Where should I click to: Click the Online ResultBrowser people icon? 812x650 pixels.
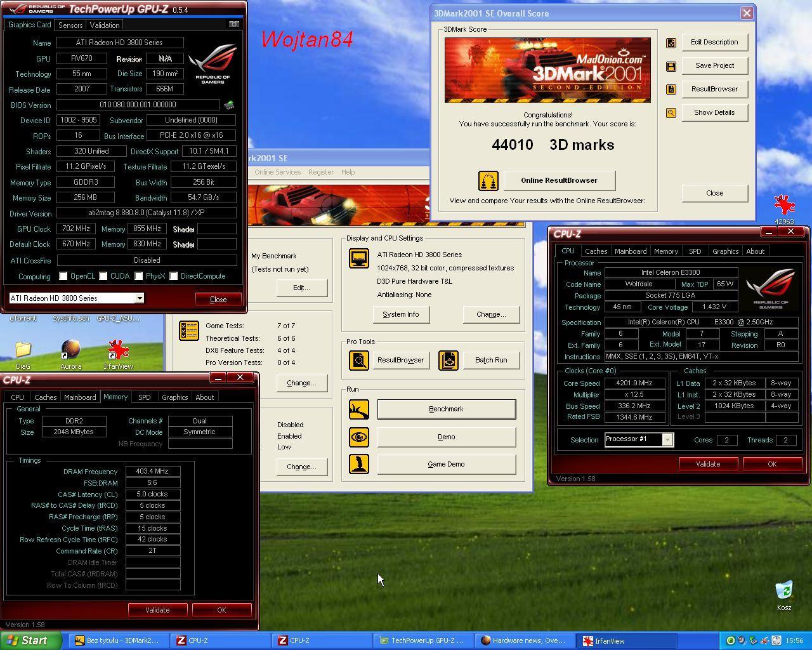[488, 181]
